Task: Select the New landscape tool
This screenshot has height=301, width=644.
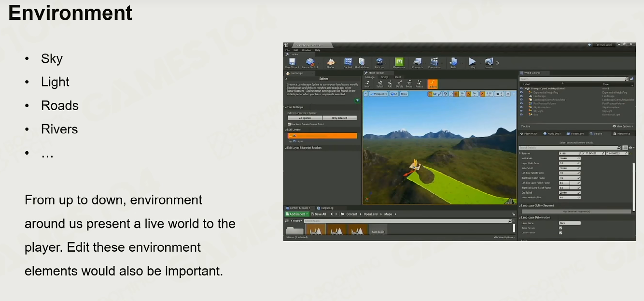Action: point(367,84)
